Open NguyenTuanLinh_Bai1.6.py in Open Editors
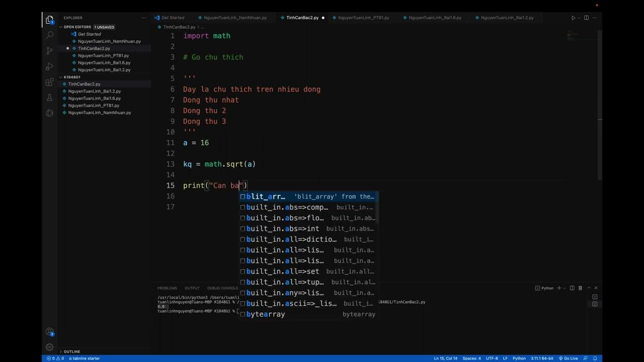This screenshot has width=644, height=362. coord(104,63)
